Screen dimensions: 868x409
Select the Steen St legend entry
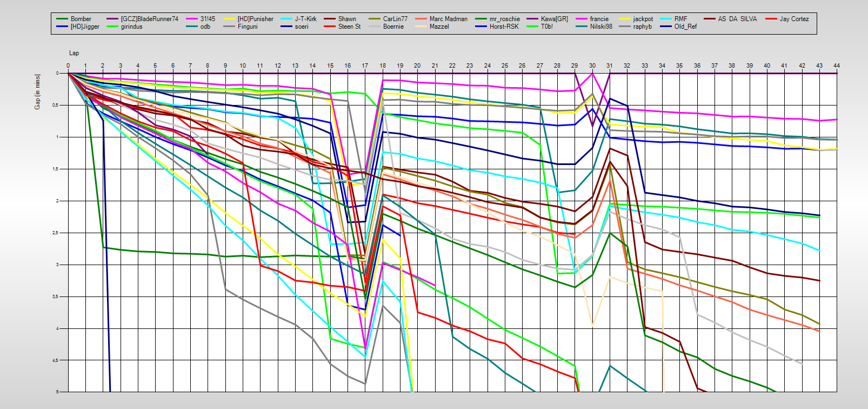(x=349, y=27)
